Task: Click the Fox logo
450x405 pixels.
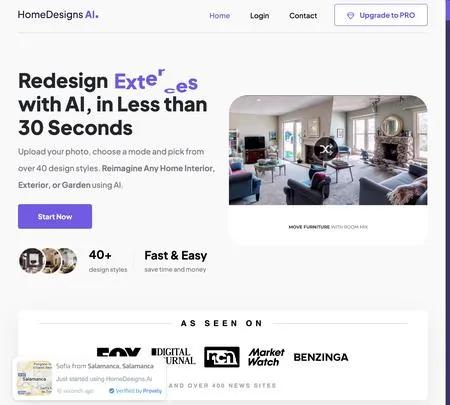Action: coord(119,352)
